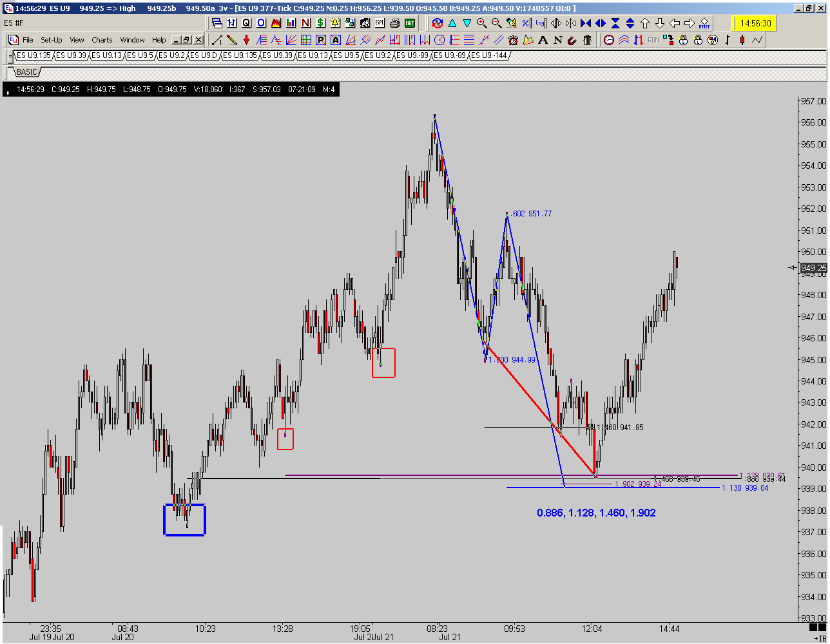Open the File menu
Image resolution: width=830 pixels, height=644 pixels.
pyautogui.click(x=28, y=40)
